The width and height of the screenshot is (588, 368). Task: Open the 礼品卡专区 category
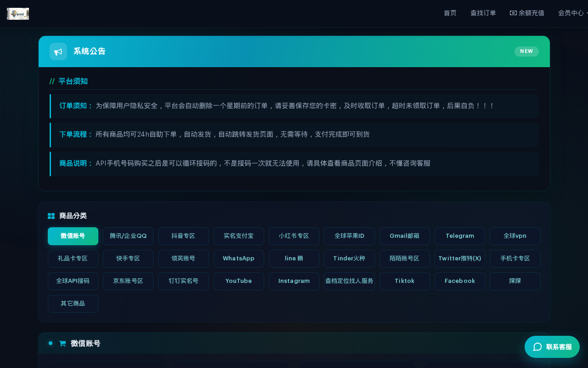click(73, 259)
